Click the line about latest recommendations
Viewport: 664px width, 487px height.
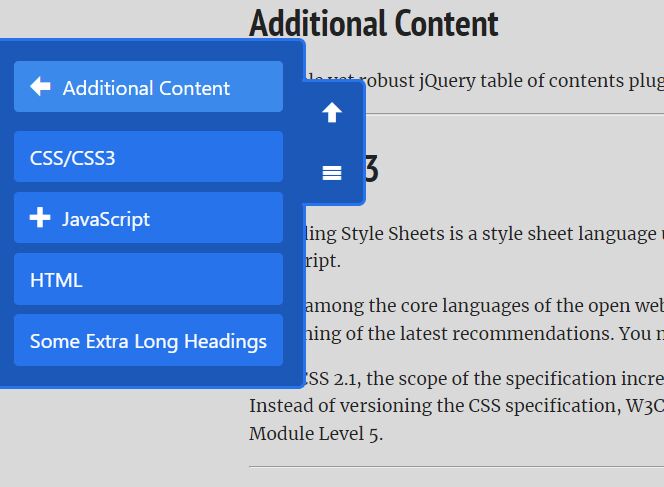484,334
